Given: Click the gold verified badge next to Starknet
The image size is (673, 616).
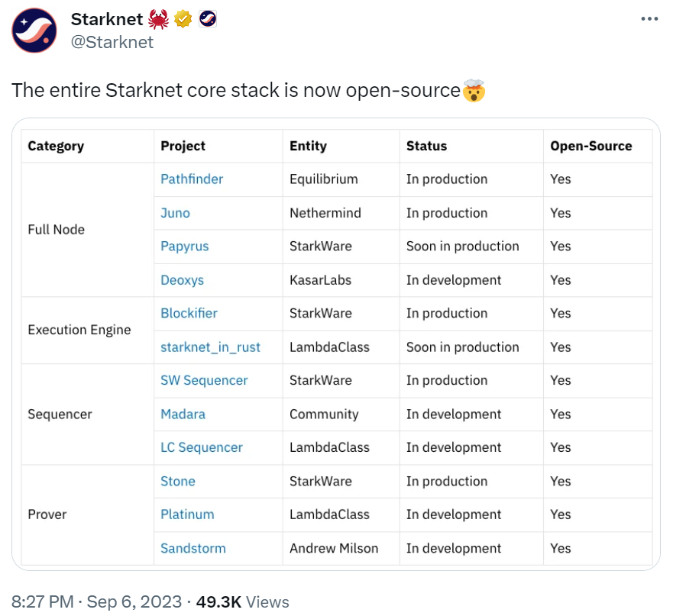Looking at the screenshot, I should point(183,18).
